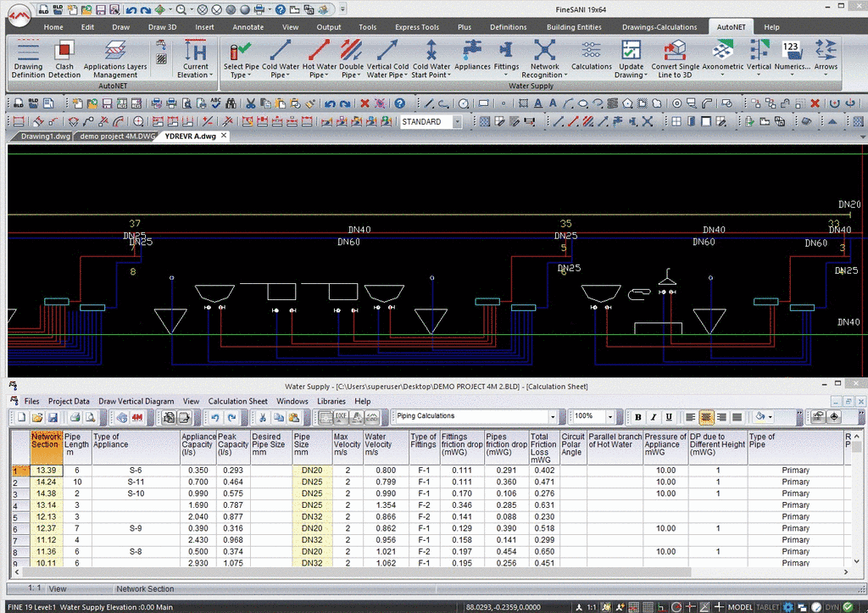Screen dimensions: 868x613
Task: Click the Current Elevation icon
Action: (196, 50)
